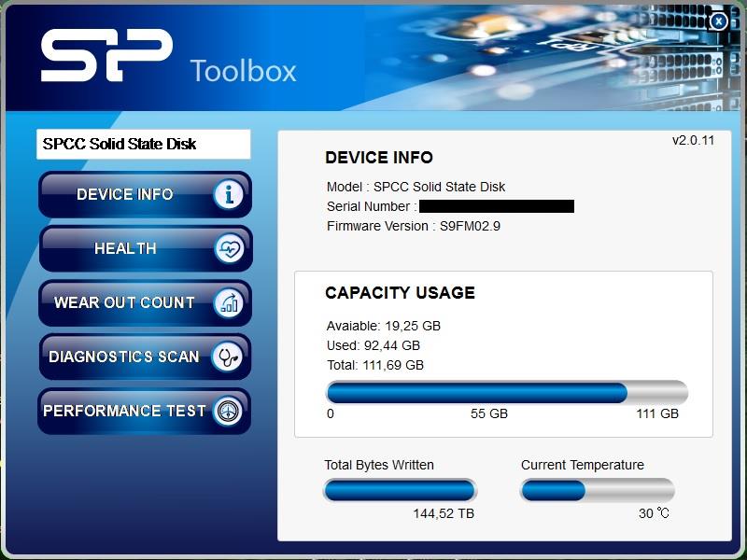Click the capacity usage progress bar

[x=507, y=393]
